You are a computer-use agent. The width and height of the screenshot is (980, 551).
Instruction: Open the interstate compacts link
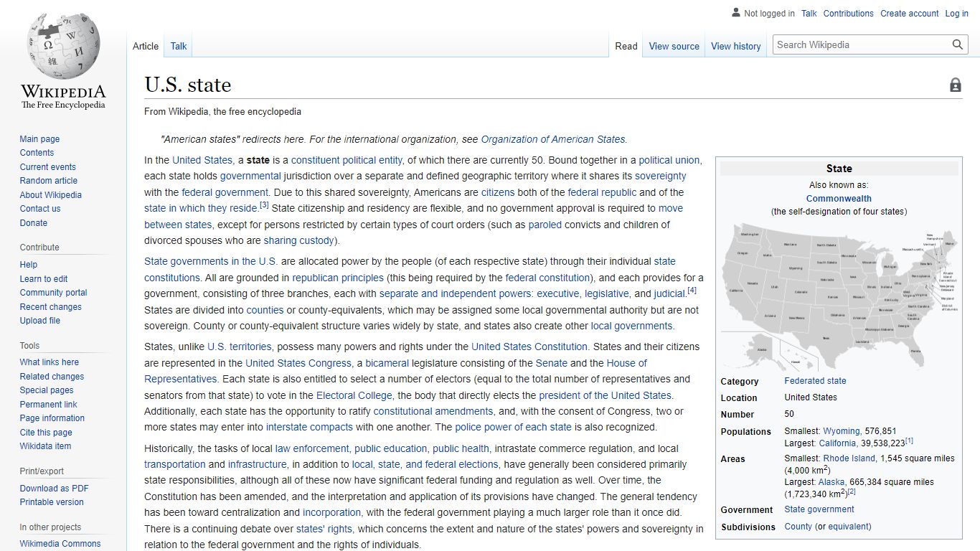309,427
